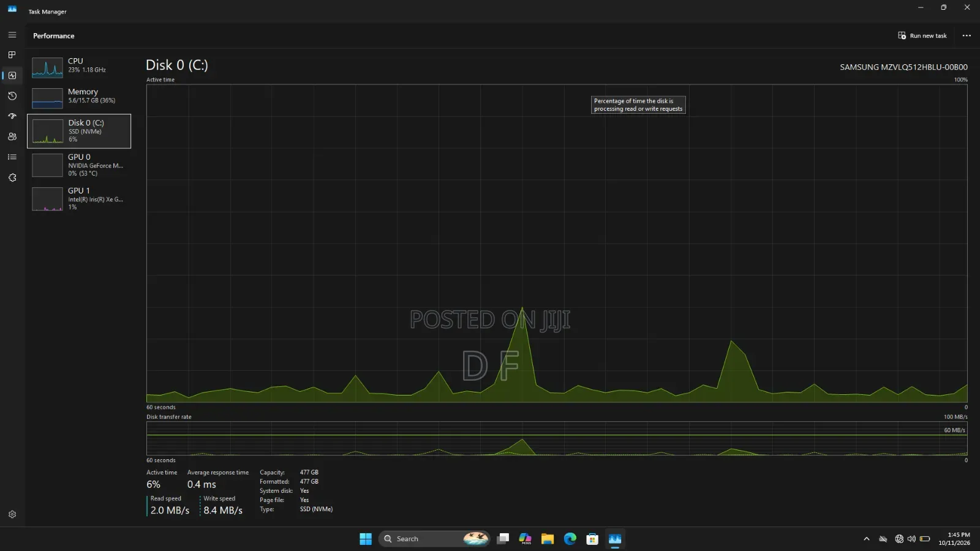This screenshot has width=980, height=551.
Task: Open the three-dot more options menu
Action: (967, 36)
